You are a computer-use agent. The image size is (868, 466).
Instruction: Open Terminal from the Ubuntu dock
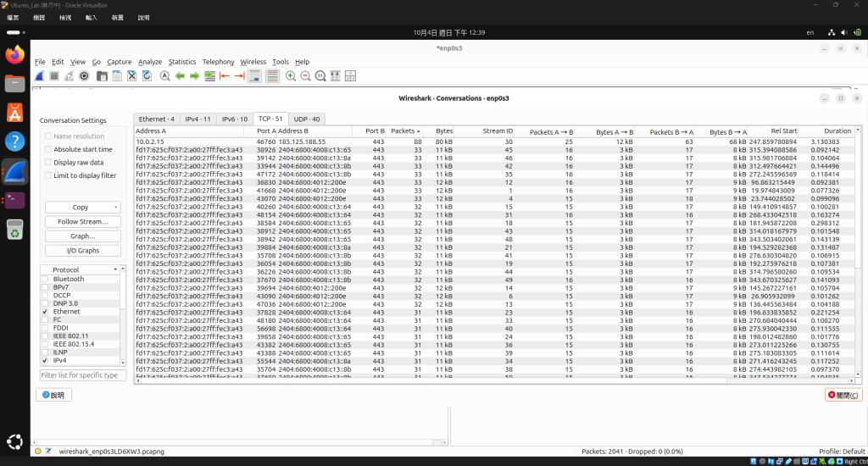pyautogui.click(x=15, y=199)
